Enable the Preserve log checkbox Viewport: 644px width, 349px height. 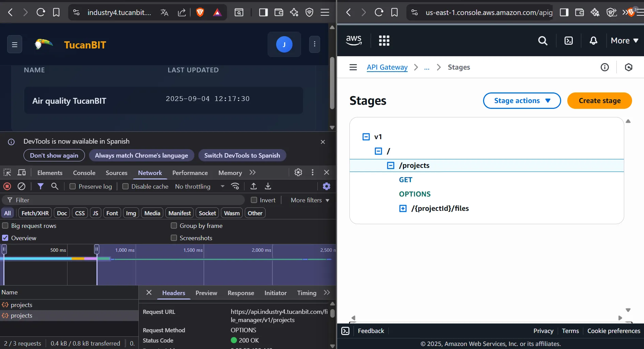tap(72, 186)
